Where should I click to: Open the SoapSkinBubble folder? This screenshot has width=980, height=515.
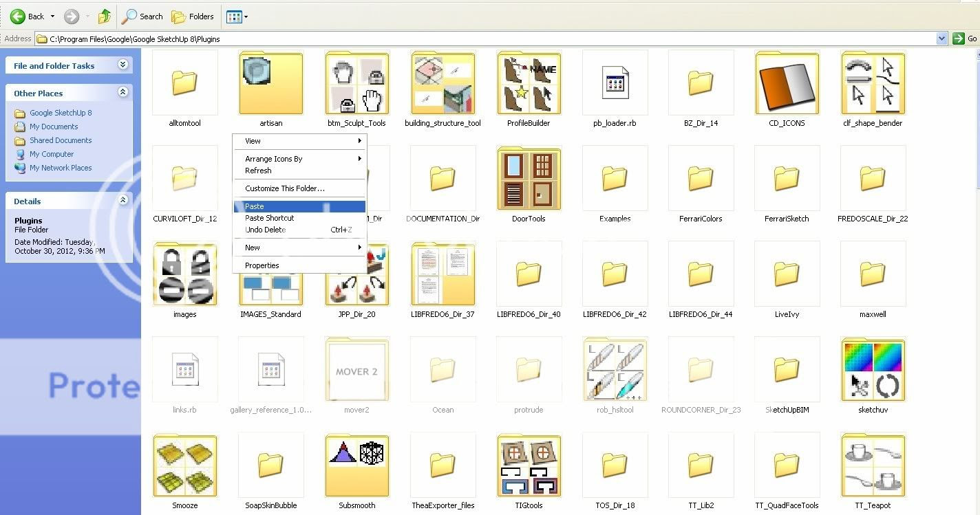click(271, 465)
